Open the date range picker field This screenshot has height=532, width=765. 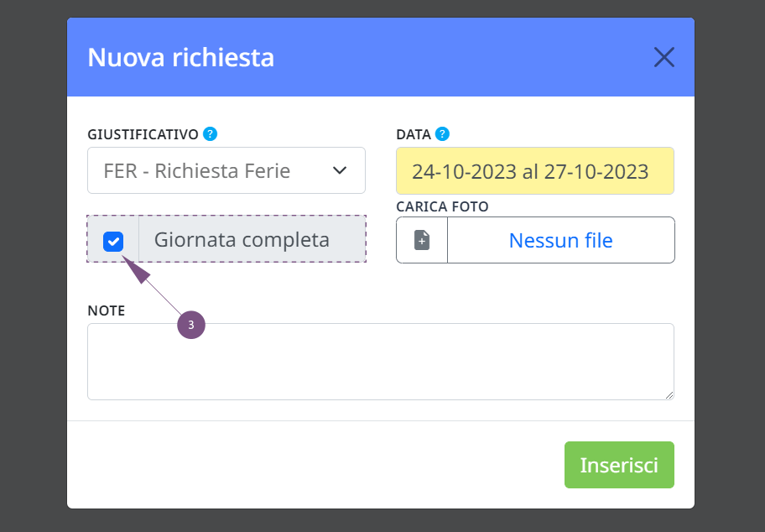click(x=535, y=171)
